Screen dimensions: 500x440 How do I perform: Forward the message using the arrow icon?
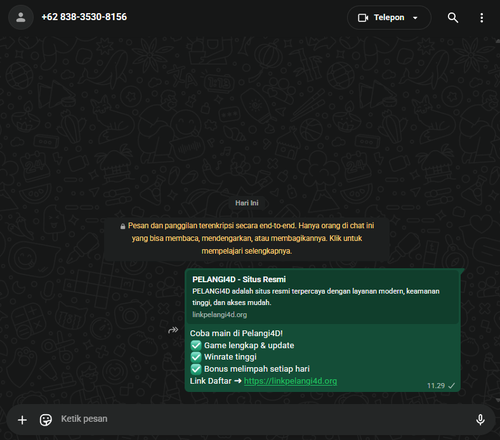pyautogui.click(x=173, y=330)
